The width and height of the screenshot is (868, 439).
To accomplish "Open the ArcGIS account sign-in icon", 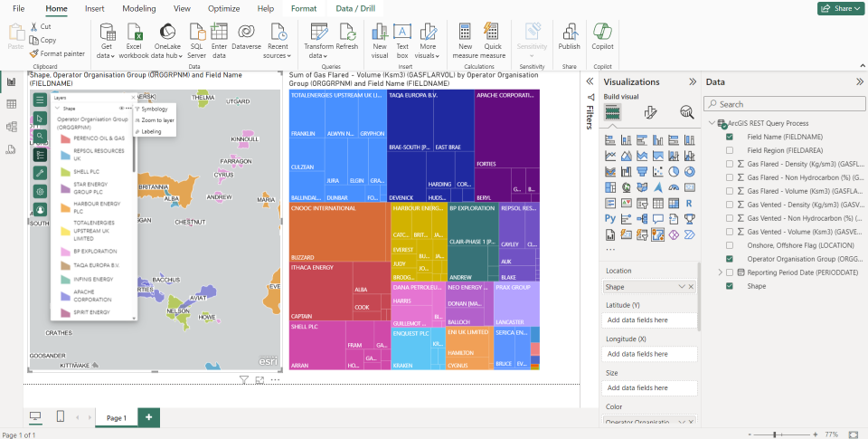I will pyautogui.click(x=39, y=209).
